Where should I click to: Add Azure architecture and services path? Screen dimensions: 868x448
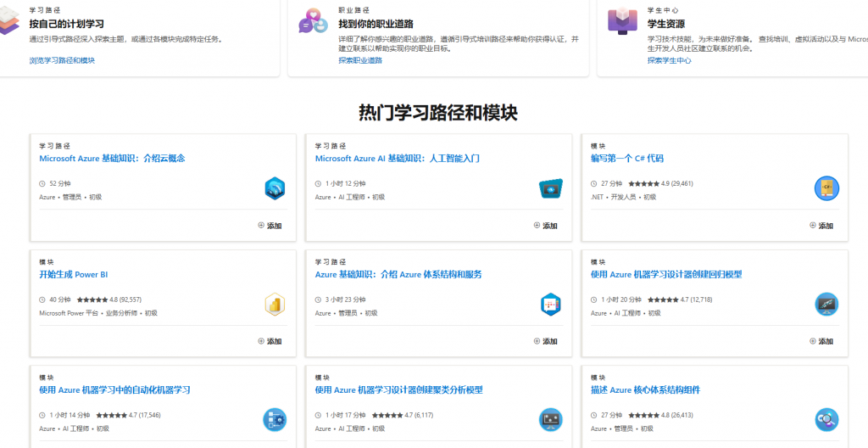tap(545, 341)
